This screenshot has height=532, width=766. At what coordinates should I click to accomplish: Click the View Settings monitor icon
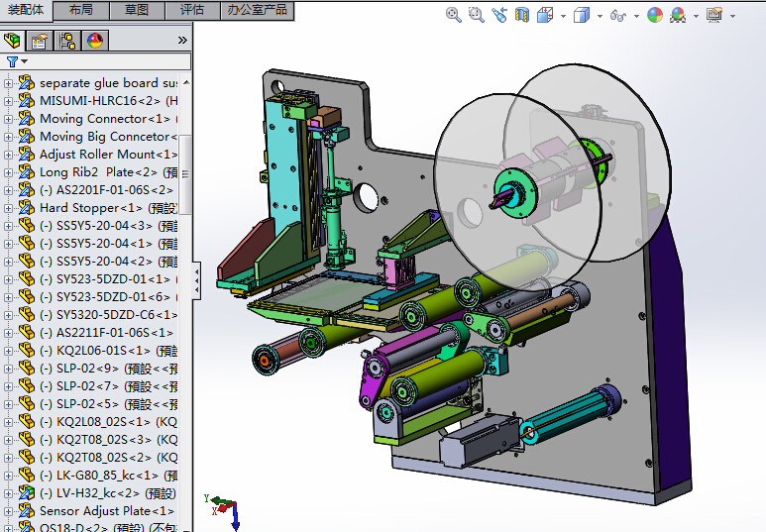(x=713, y=15)
